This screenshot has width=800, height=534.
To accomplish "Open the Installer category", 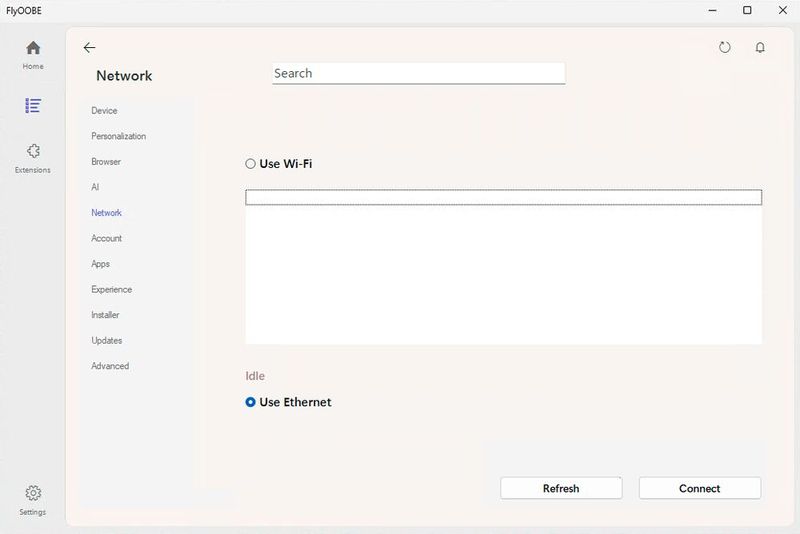I will coord(105,315).
